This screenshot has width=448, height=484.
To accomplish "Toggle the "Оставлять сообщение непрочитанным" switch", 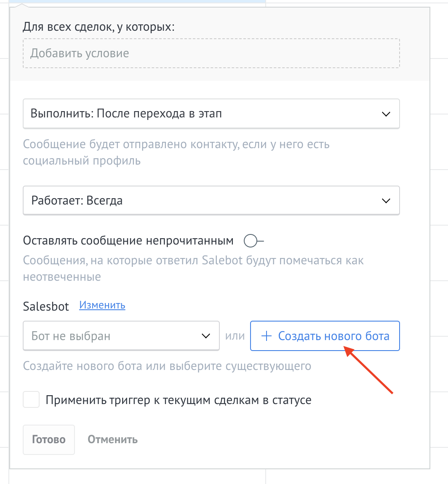I will click(253, 241).
